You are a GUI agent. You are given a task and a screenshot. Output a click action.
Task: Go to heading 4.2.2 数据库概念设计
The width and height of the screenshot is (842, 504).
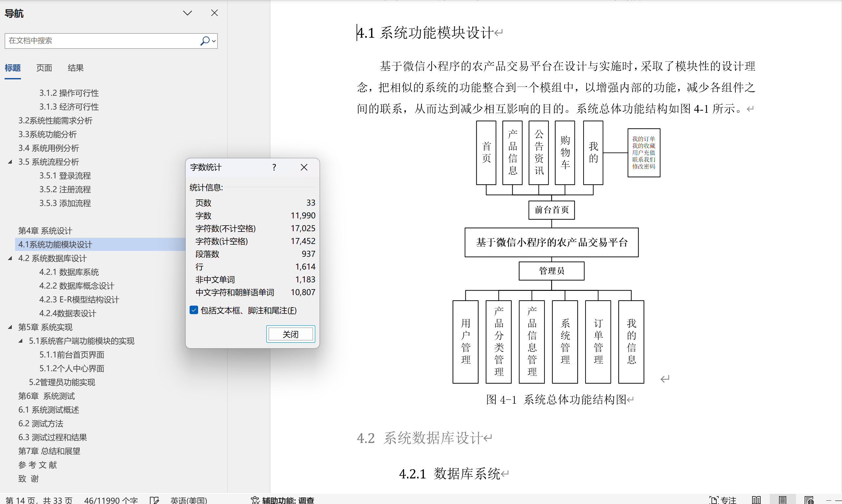tap(77, 286)
